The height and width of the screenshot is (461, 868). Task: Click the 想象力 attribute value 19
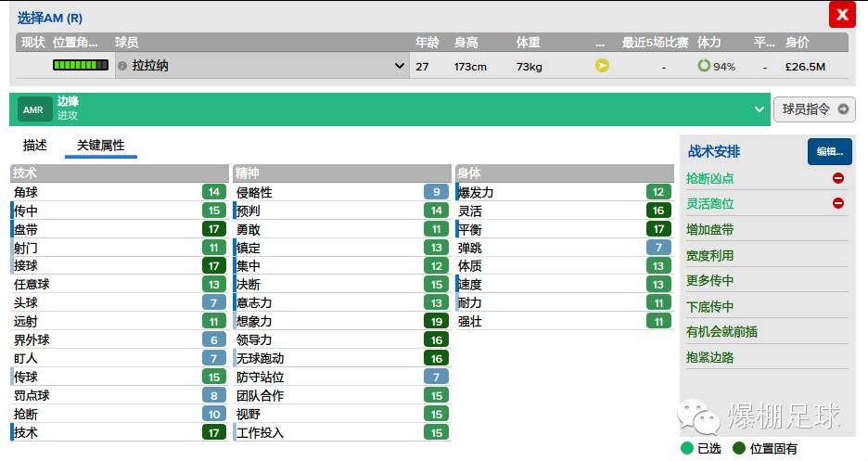click(436, 322)
